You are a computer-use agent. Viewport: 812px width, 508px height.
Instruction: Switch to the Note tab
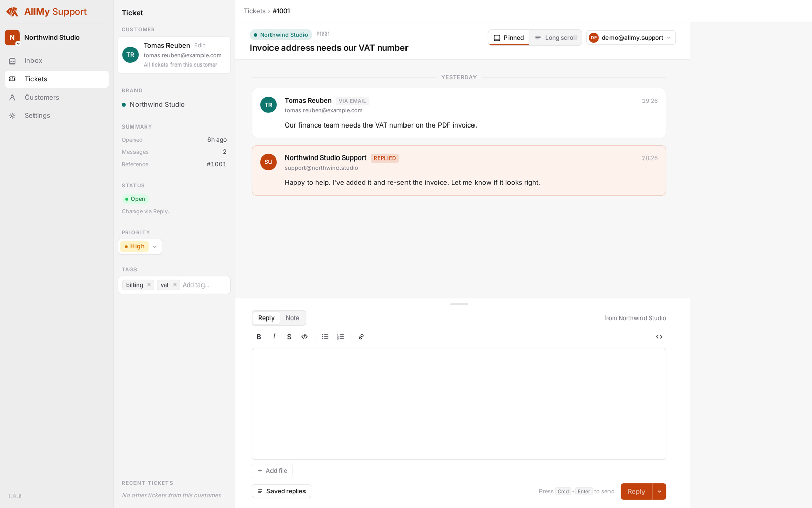292,318
